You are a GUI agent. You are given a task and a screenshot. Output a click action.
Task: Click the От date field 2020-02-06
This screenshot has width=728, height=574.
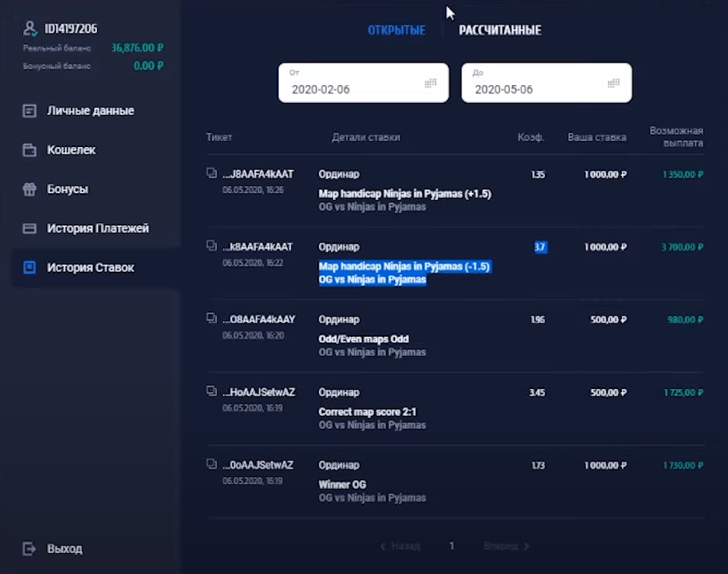[x=364, y=83]
